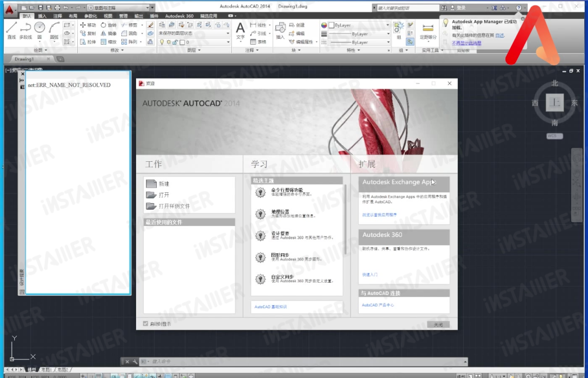Click the Fillet (圆角) tool
588x378 pixels.
click(x=129, y=33)
